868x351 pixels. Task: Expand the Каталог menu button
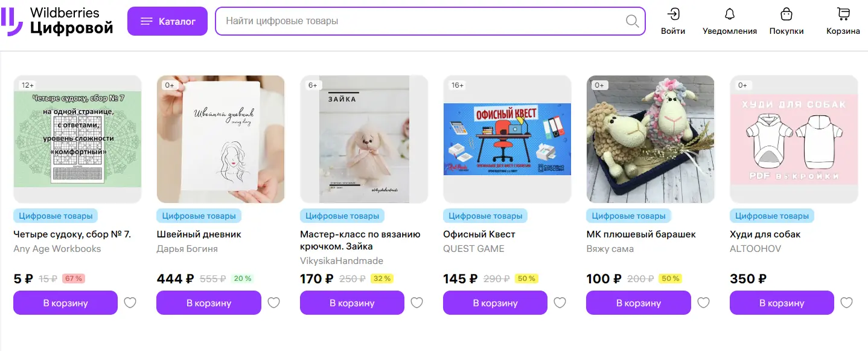pos(167,21)
